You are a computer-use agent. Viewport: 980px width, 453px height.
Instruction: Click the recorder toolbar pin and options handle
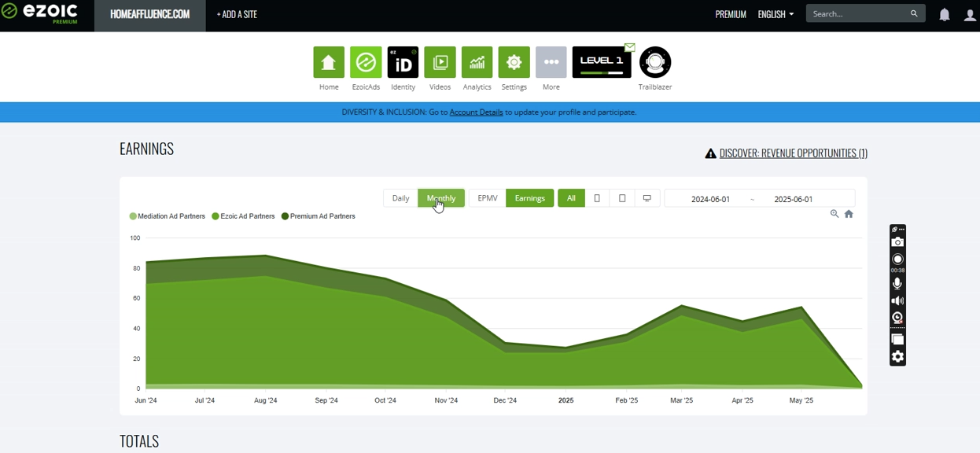tap(897, 229)
